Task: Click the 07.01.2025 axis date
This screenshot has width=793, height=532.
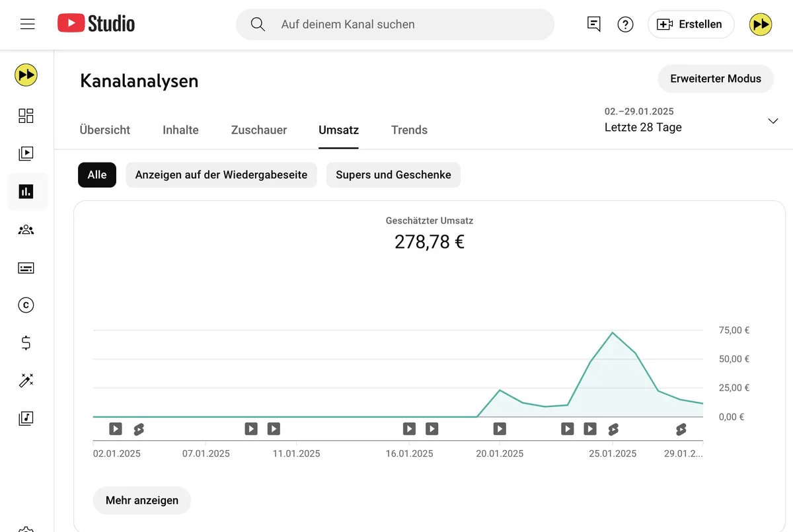Action: point(206,453)
